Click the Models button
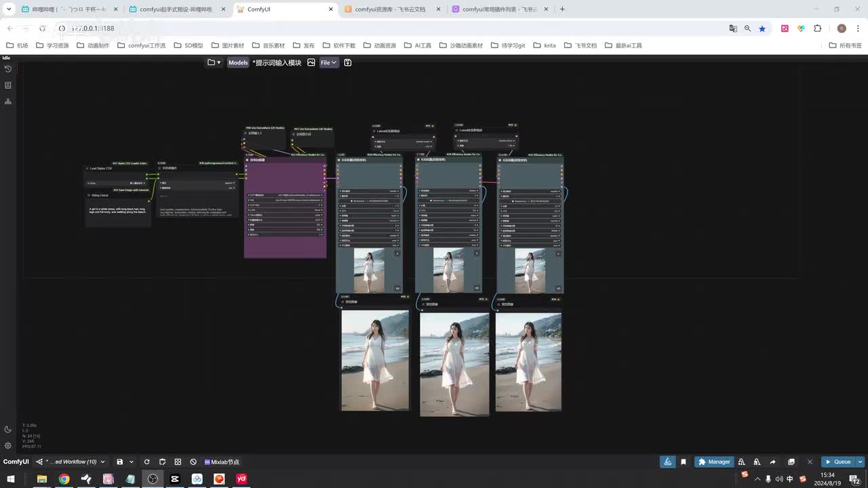Viewport: 868px width, 488px height. tap(238, 62)
